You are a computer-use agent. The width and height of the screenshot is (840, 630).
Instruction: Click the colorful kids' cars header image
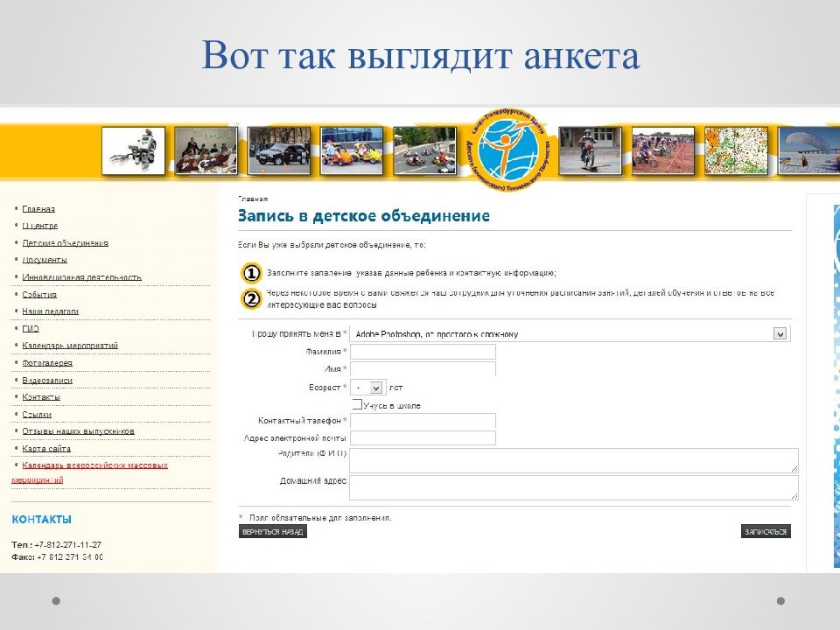click(x=351, y=150)
